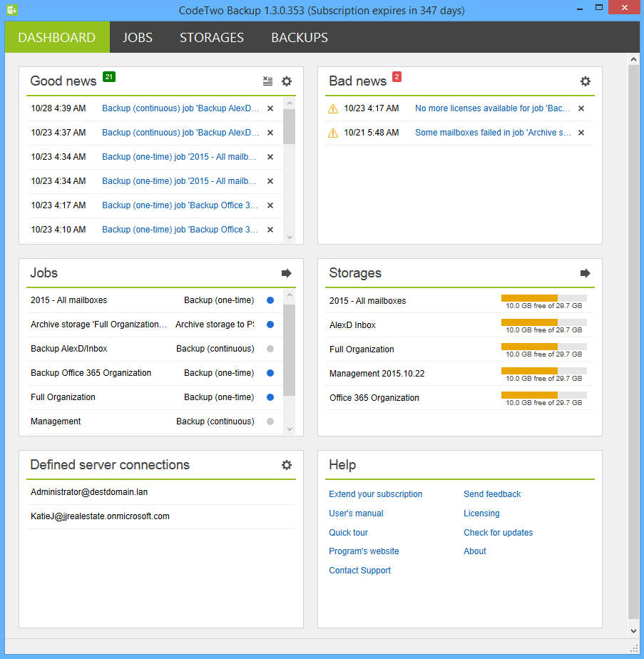Click Check for updates link

coord(498,533)
